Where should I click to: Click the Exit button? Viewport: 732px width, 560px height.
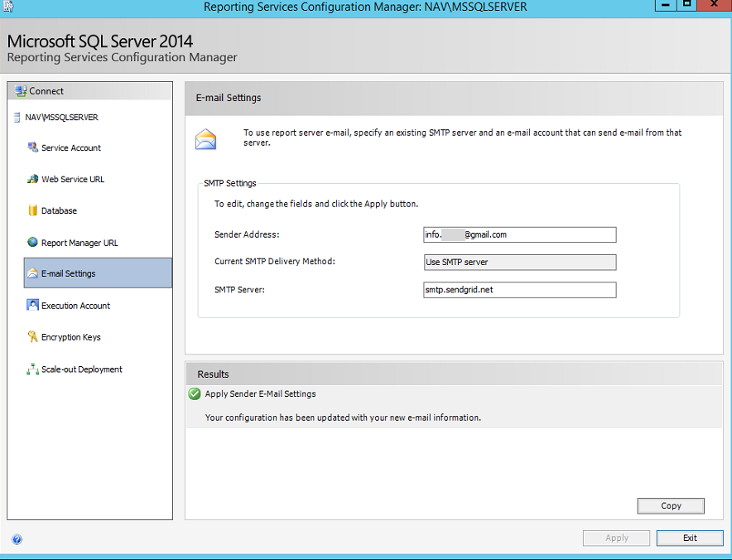(689, 538)
